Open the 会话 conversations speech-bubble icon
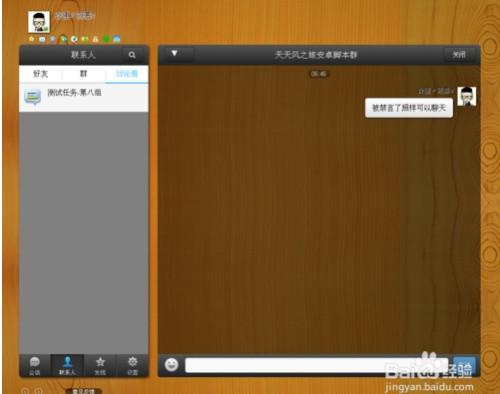The width and height of the screenshot is (500, 394). (x=35, y=366)
